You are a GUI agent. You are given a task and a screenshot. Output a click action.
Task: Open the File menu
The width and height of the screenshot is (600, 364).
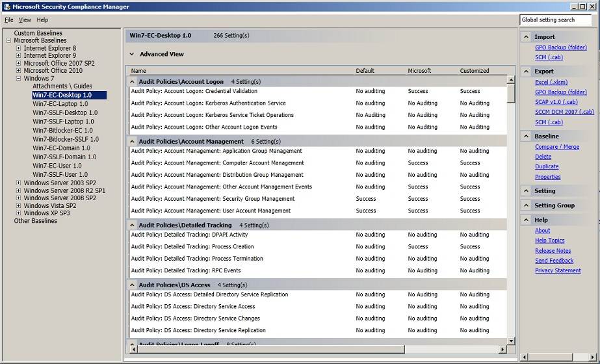9,20
